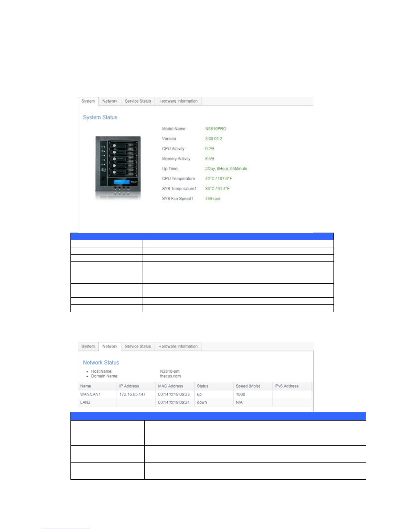This screenshot has height=532, width=411.
Task: Select the WAN/LAN1 network row
Action: 195,394
